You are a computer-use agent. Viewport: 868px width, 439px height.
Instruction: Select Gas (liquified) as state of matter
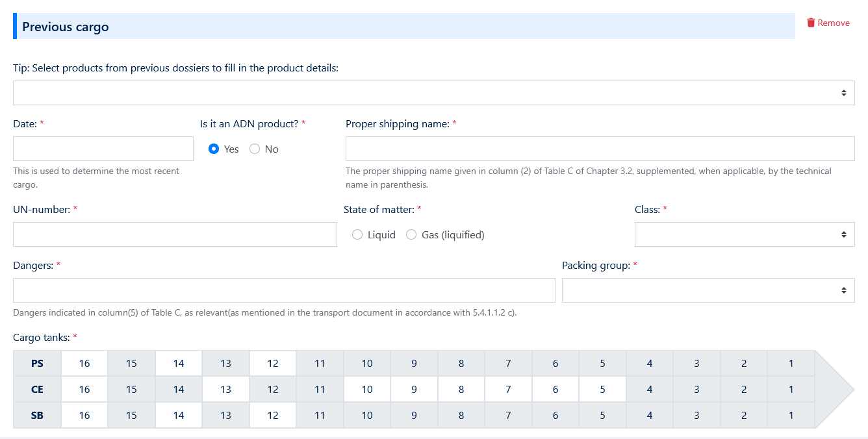click(411, 234)
